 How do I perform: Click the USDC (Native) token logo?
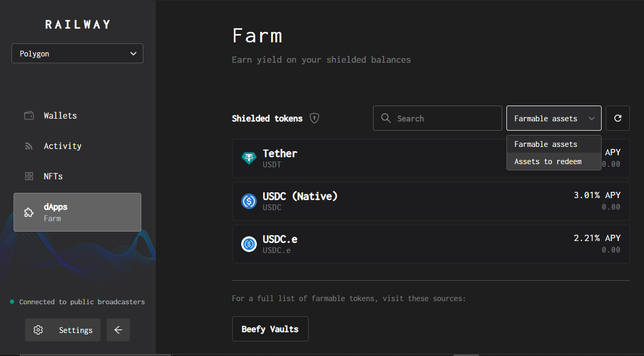pos(249,201)
